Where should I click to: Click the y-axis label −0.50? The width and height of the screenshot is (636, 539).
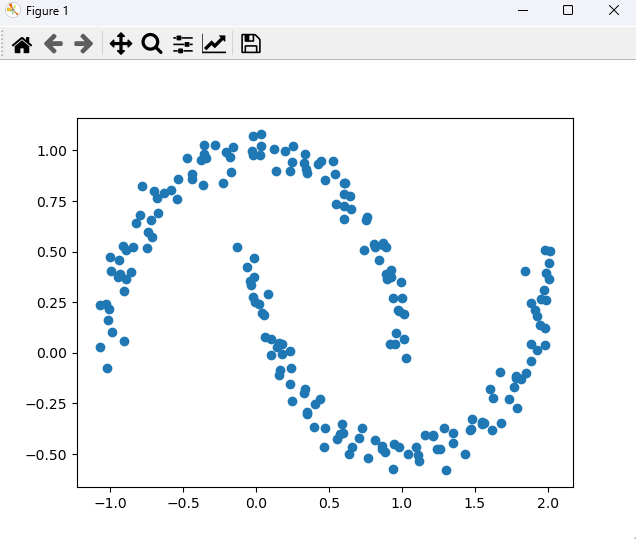pyautogui.click(x=46, y=455)
